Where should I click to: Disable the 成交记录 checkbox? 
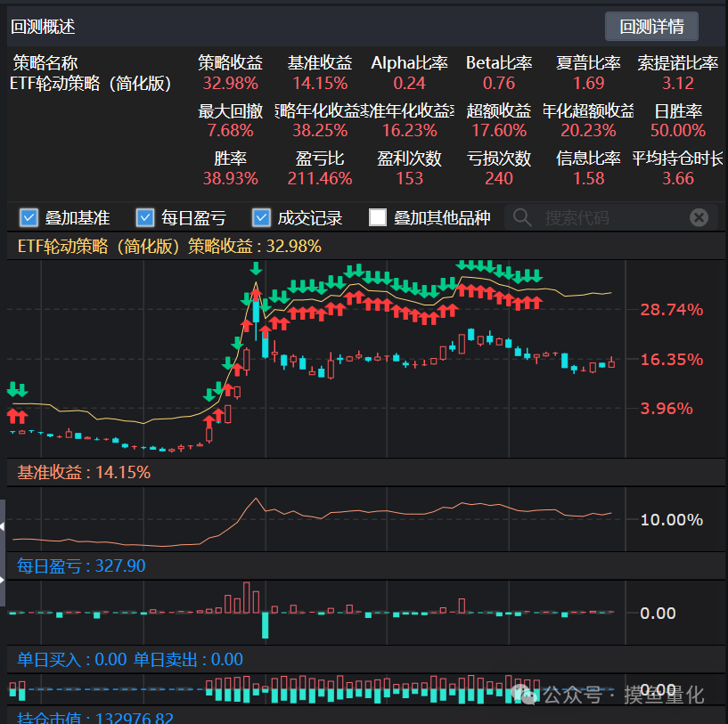pyautogui.click(x=261, y=217)
